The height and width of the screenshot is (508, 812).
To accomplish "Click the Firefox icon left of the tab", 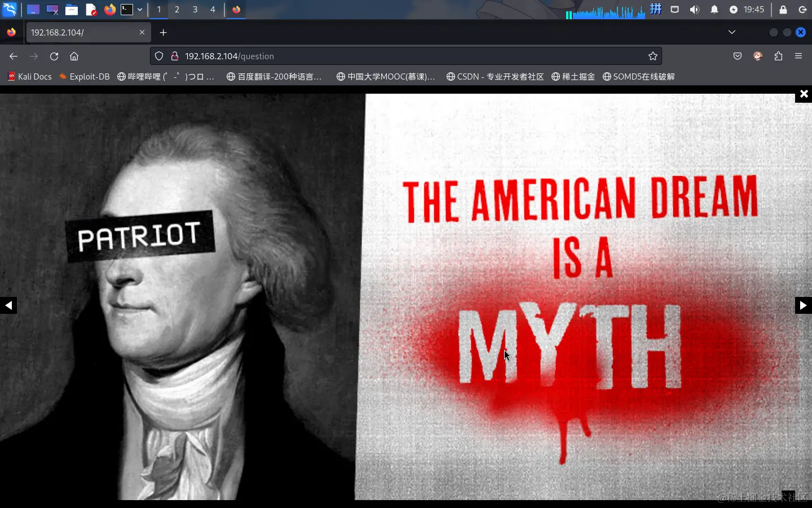I will pyautogui.click(x=11, y=33).
